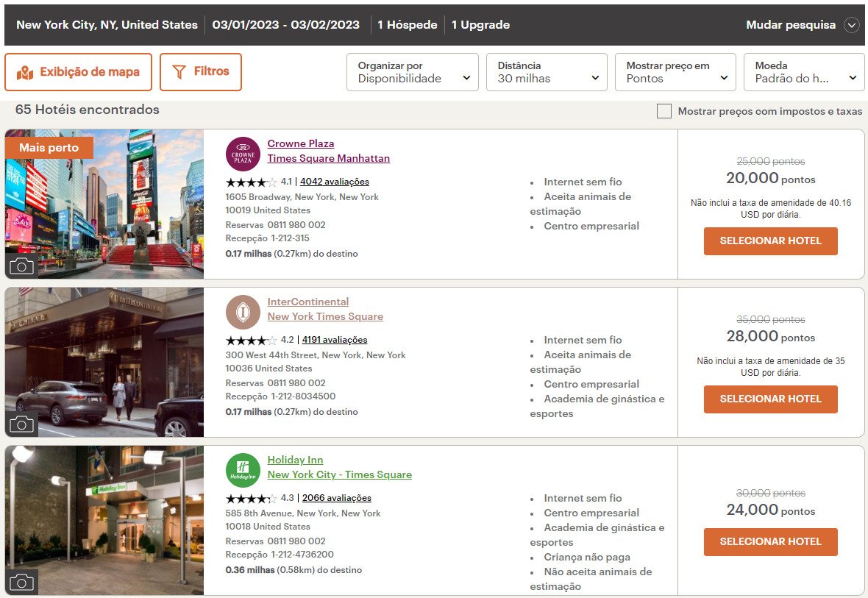868x598 pixels.
Task: Click Não aceita animais de estimação amenity
Action: coord(591,579)
